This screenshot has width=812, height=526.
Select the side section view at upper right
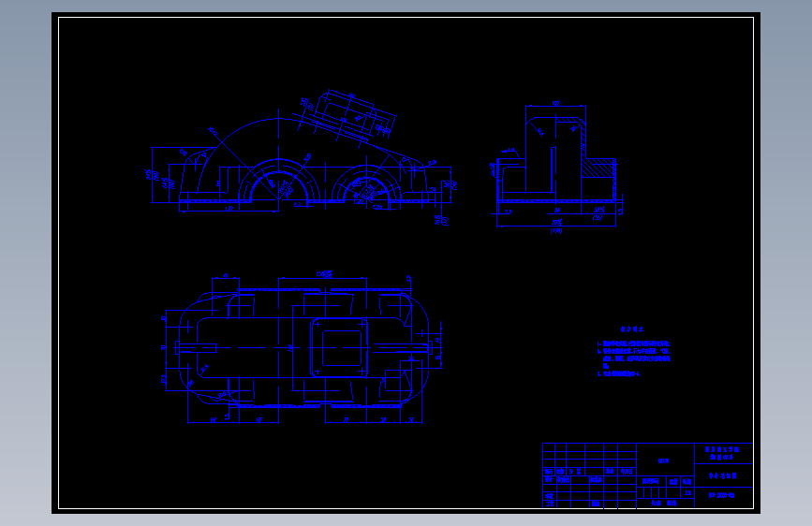pos(556,168)
